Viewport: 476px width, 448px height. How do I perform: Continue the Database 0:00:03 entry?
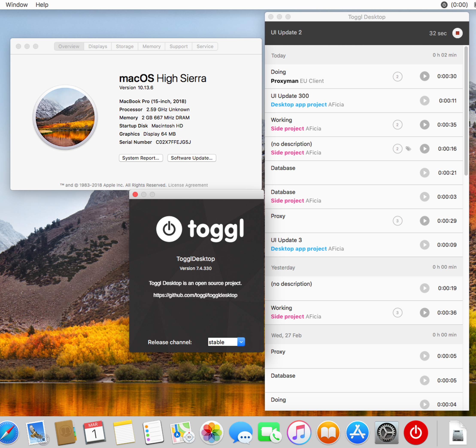pyautogui.click(x=424, y=197)
